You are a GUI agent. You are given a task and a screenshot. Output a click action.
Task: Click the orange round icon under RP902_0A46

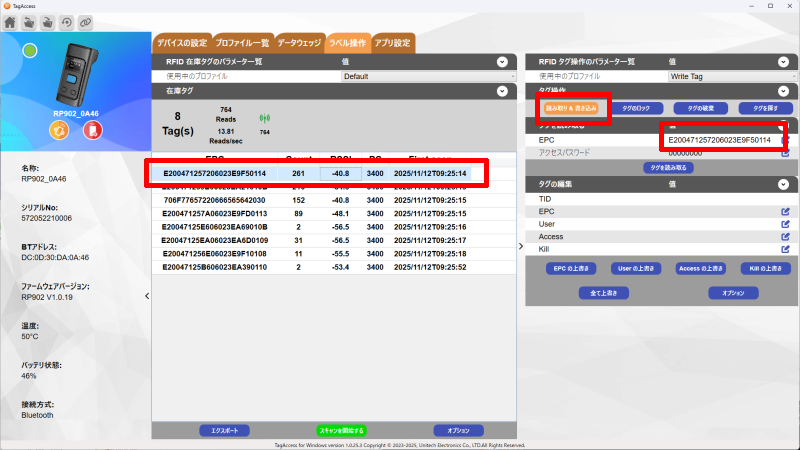[x=58, y=131]
